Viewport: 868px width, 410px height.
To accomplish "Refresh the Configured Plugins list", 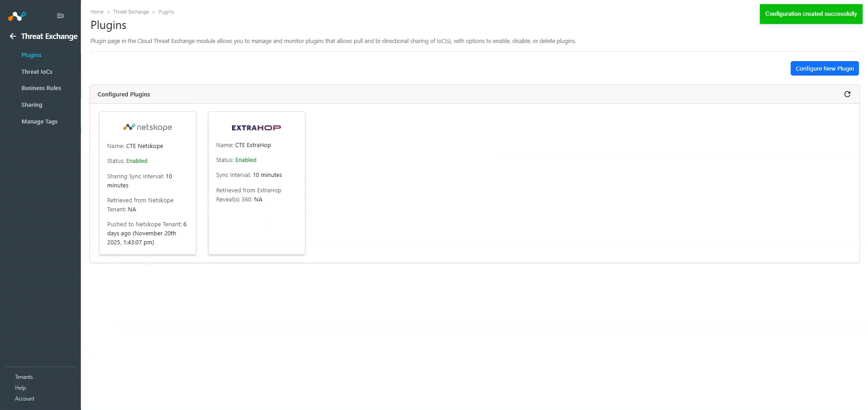I will [x=847, y=94].
